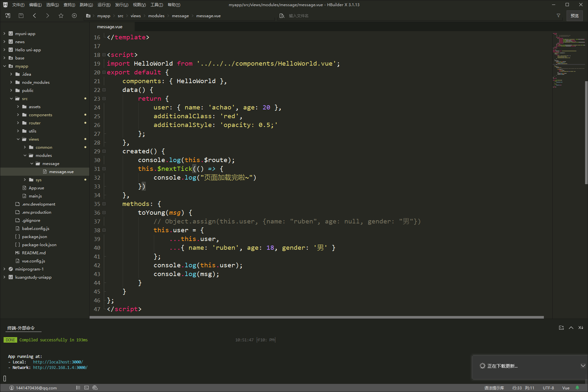The height and width of the screenshot is (392, 588).
Task: Open the 运行(R) menu
Action: [x=104, y=5]
